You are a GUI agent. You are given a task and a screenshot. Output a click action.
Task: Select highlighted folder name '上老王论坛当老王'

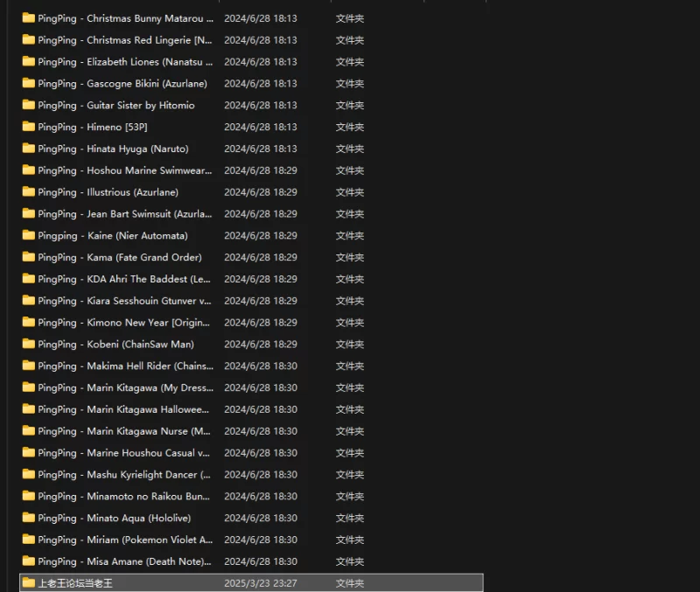(75, 583)
